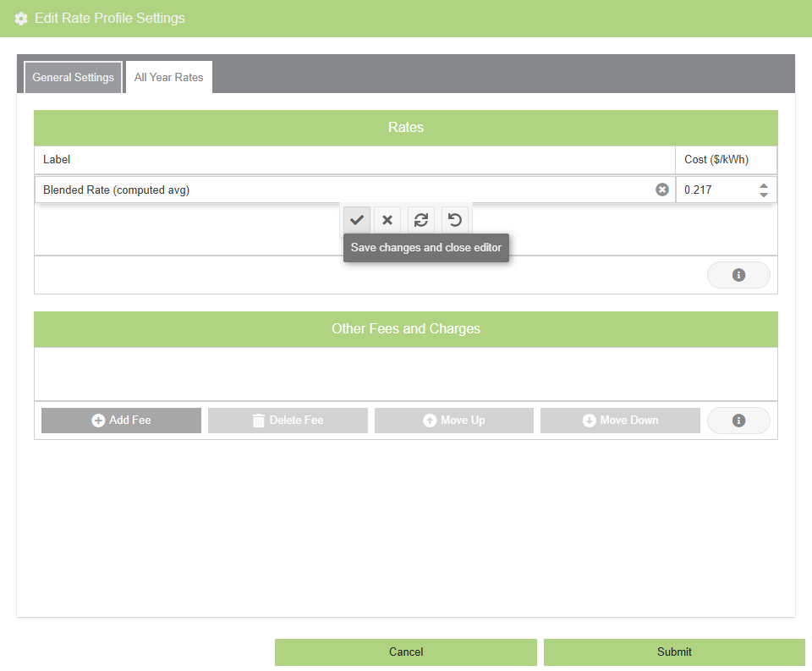Click the gear icon in the title bar
812x671 pixels.
pyautogui.click(x=20, y=18)
